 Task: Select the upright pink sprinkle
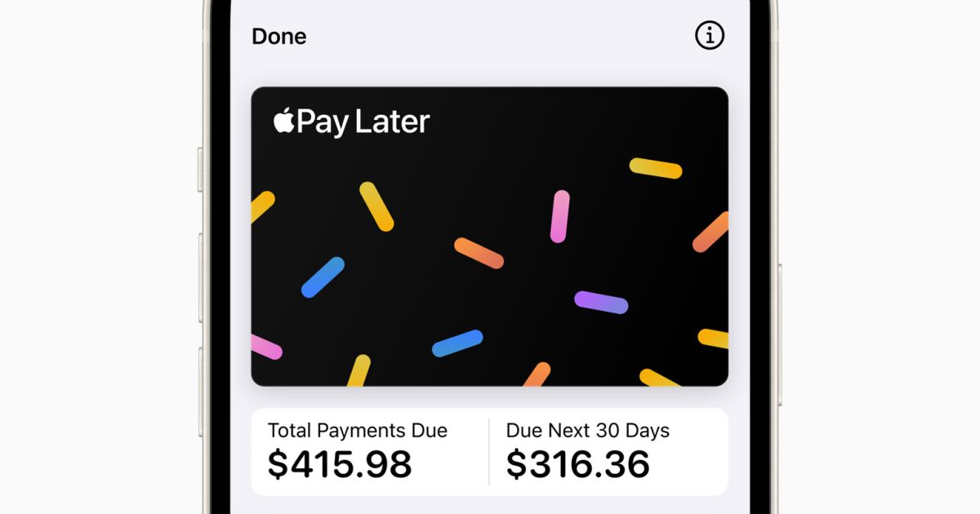[559, 216]
